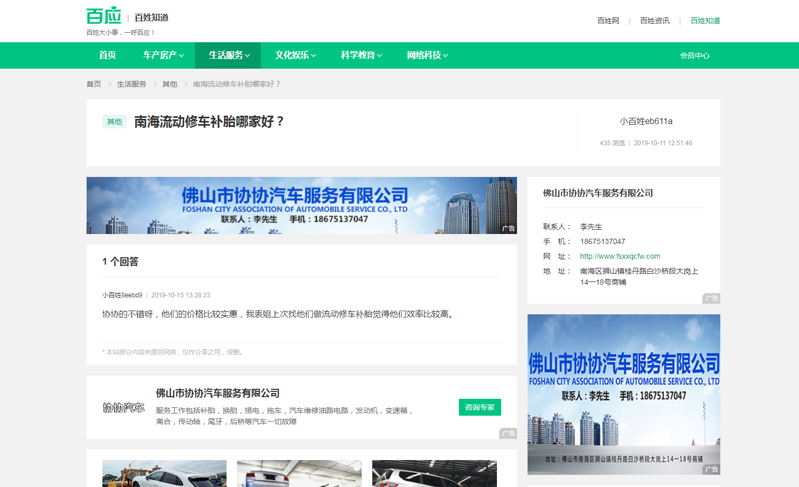Click the breadcrumb question title 南海流动修车补胎哪家好
This screenshot has height=487, width=799.
click(x=236, y=84)
